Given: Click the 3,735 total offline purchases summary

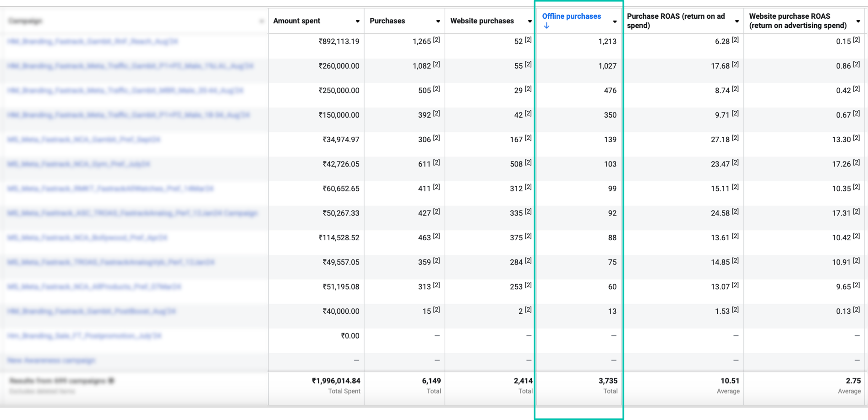Looking at the screenshot, I should tap(608, 381).
